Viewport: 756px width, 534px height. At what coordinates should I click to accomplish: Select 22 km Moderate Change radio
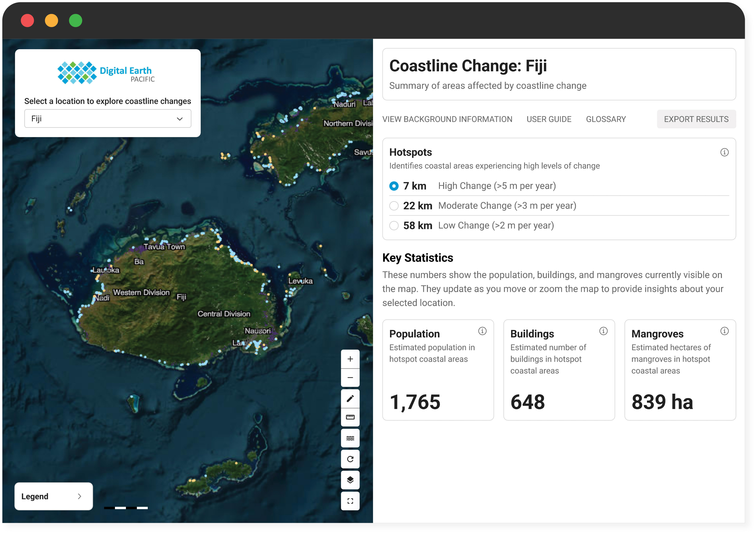pos(394,206)
